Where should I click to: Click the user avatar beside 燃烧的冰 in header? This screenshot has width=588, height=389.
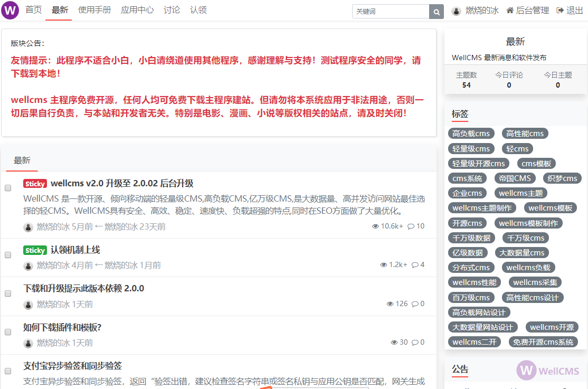click(457, 11)
